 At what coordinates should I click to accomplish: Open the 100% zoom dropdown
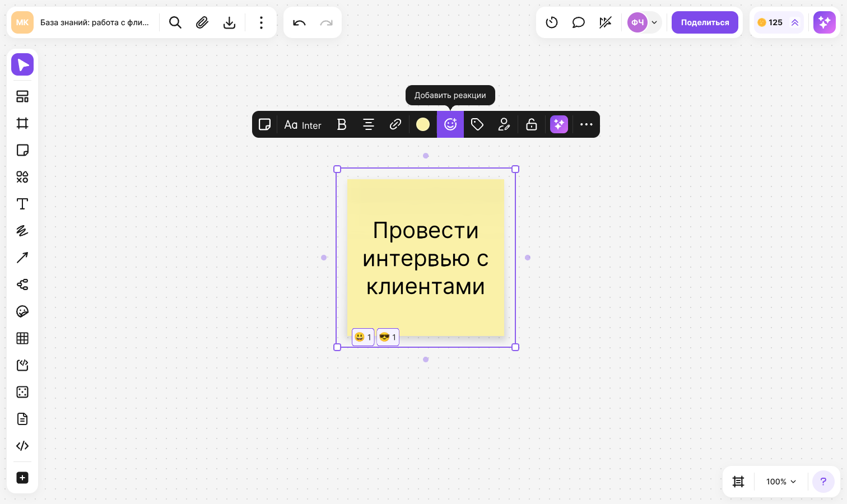781,482
